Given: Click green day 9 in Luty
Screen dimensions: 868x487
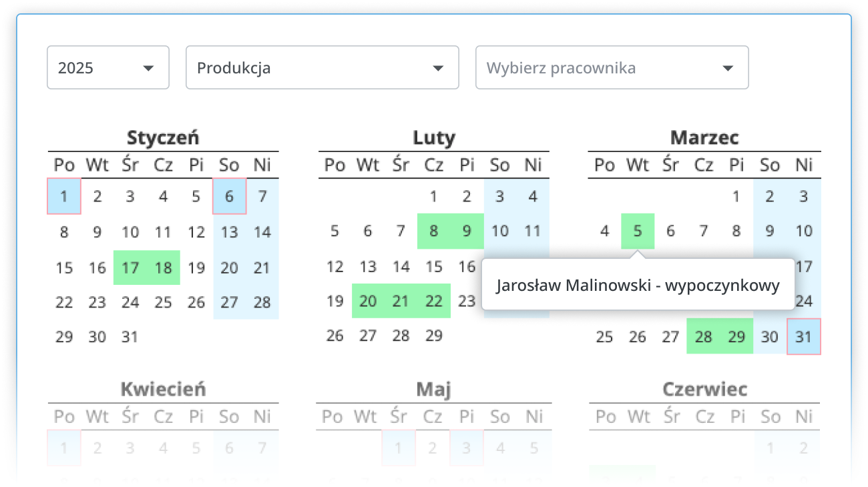Looking at the screenshot, I should 467,231.
